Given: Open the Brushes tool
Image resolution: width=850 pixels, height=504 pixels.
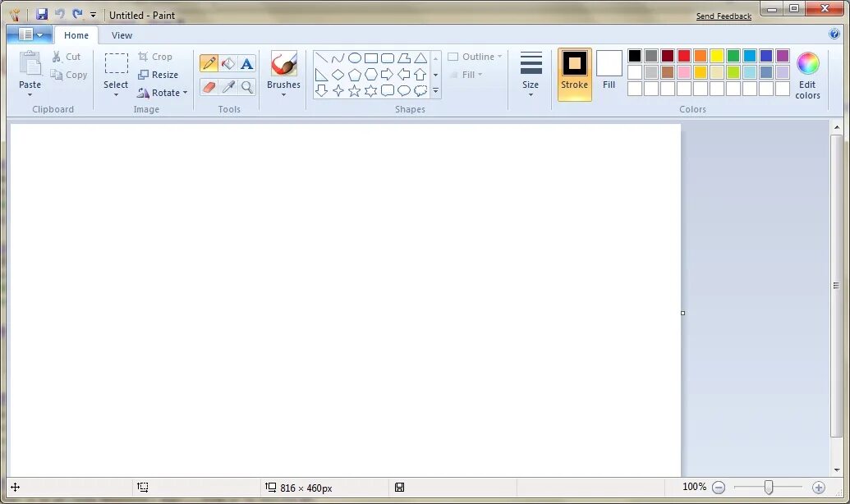Looking at the screenshot, I should (283, 74).
